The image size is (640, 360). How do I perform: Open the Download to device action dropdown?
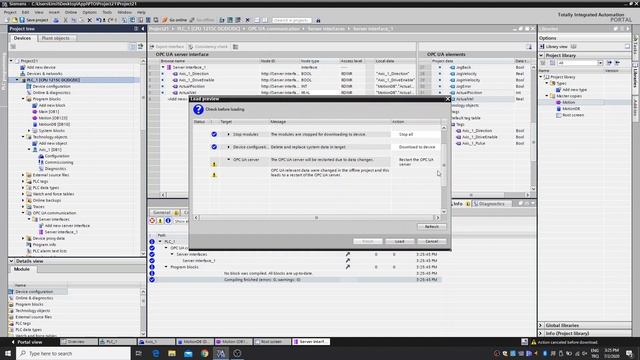(417, 147)
